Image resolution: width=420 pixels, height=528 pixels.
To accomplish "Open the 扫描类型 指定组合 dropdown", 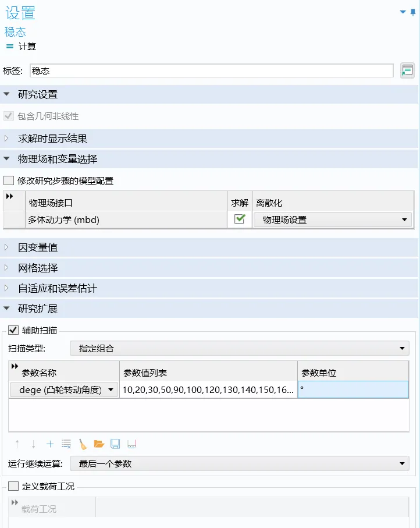I will (x=239, y=348).
